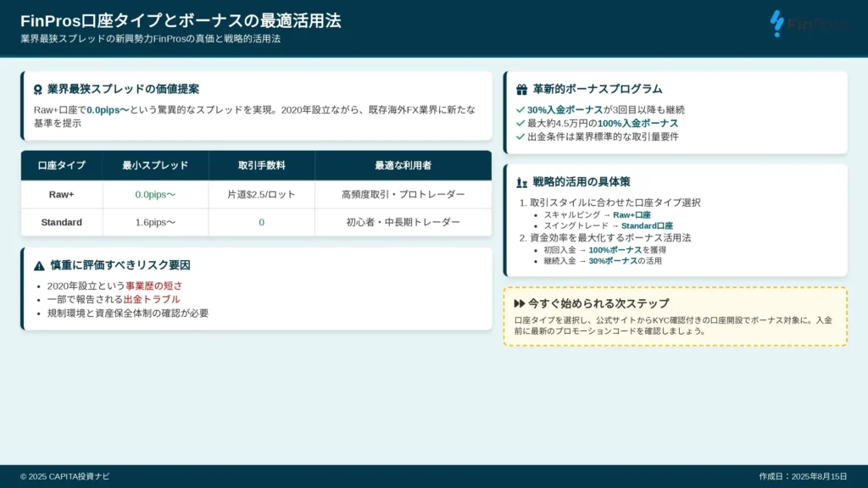Click the 資金効率を最大化するボーナス活用法 list item
Image resolution: width=868 pixels, height=488 pixels.
tap(610, 237)
